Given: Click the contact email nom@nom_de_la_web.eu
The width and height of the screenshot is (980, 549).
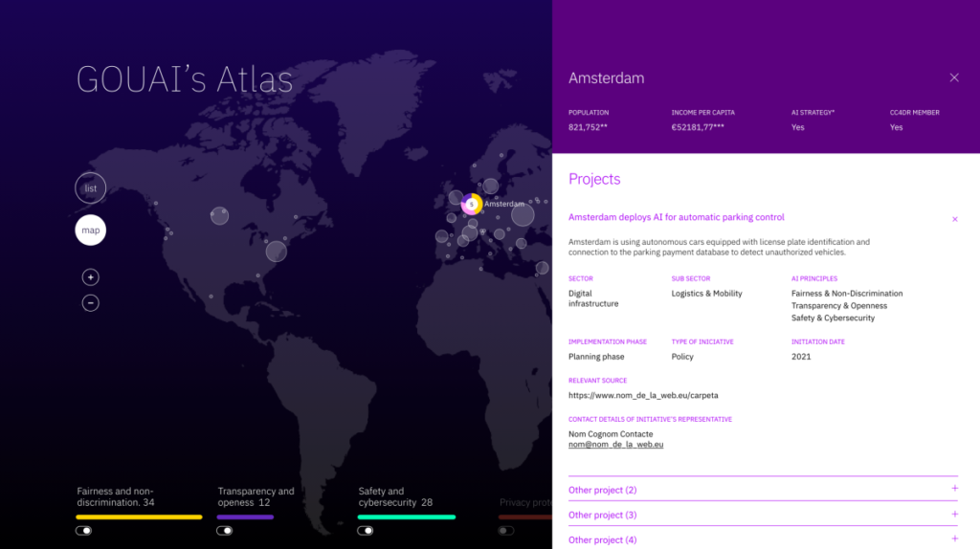Looking at the screenshot, I should [615, 445].
